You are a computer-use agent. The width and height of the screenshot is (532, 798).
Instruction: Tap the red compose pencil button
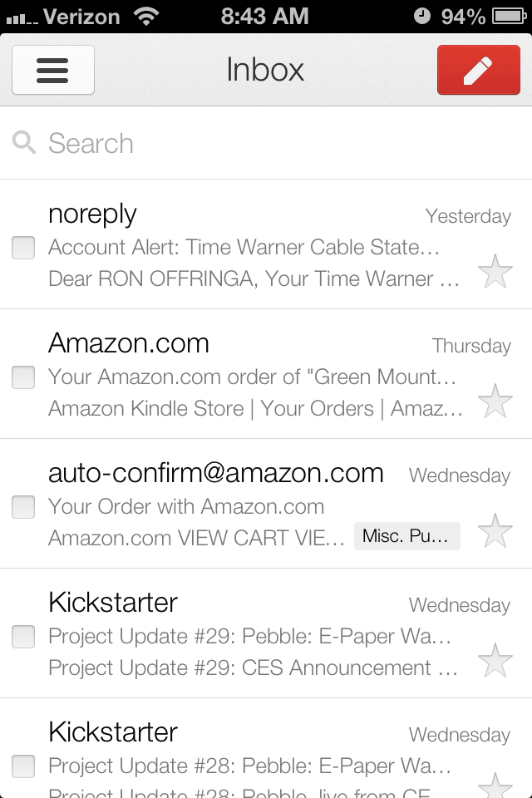[x=477, y=71]
